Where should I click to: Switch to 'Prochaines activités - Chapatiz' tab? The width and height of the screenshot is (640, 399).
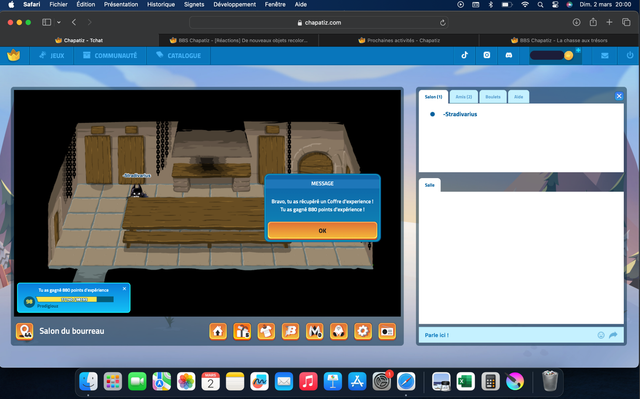click(x=399, y=40)
